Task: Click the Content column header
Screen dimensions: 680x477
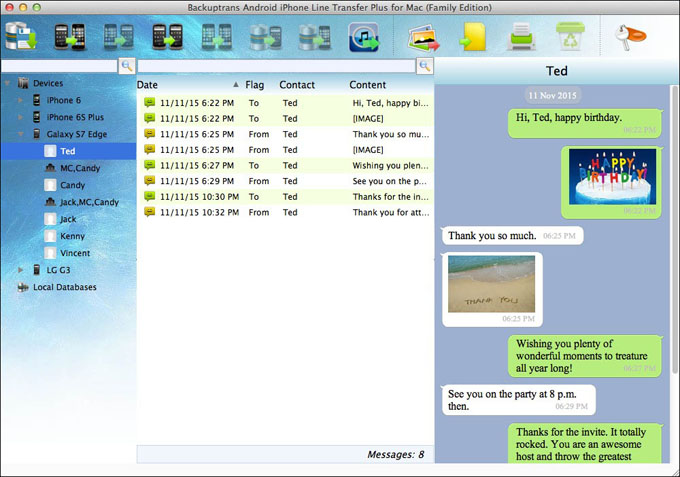Action: point(368,85)
